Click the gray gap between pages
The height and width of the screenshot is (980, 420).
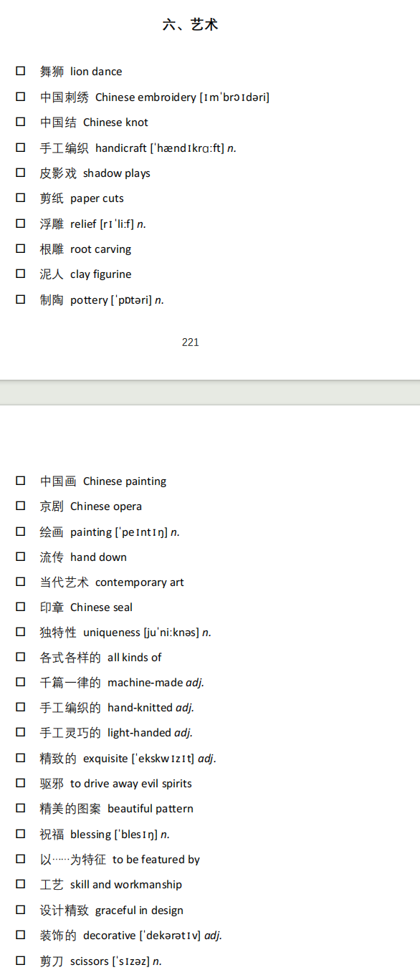click(x=210, y=393)
